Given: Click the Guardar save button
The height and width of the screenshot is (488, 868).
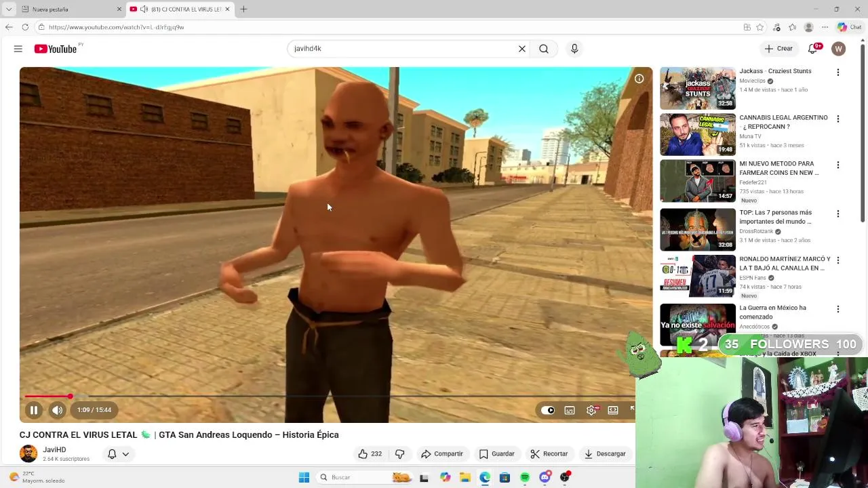Looking at the screenshot, I should coord(497,454).
